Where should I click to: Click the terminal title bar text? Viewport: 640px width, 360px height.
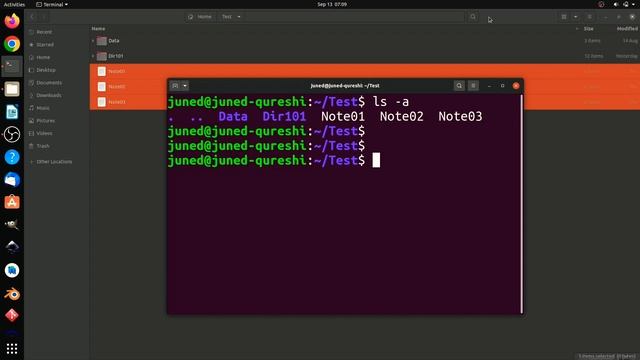coord(345,86)
